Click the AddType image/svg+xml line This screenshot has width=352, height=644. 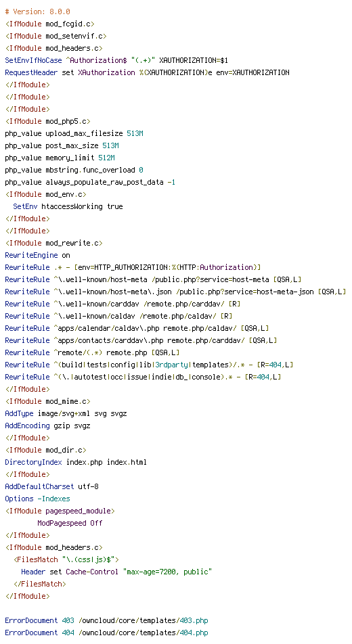pyautogui.click(x=66, y=413)
